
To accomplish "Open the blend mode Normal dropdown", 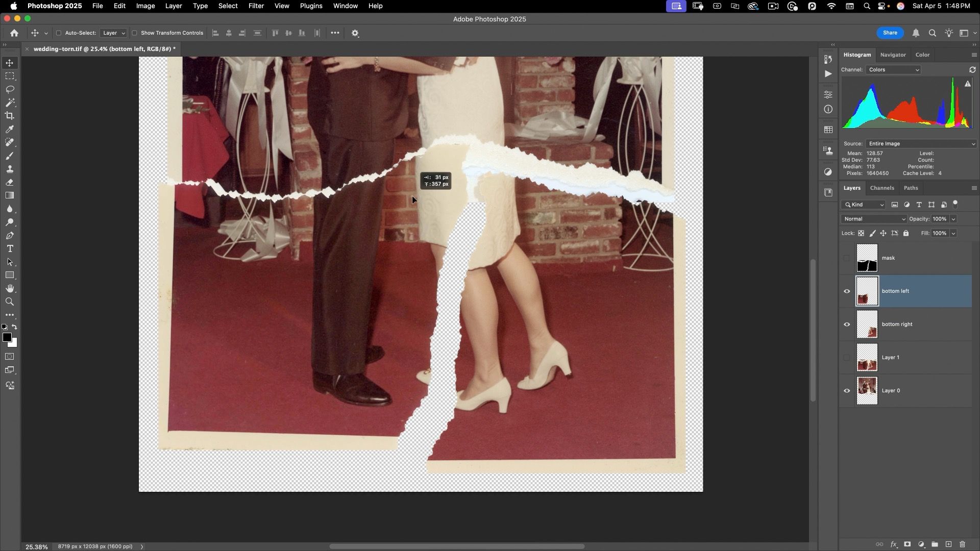I will 874,219.
